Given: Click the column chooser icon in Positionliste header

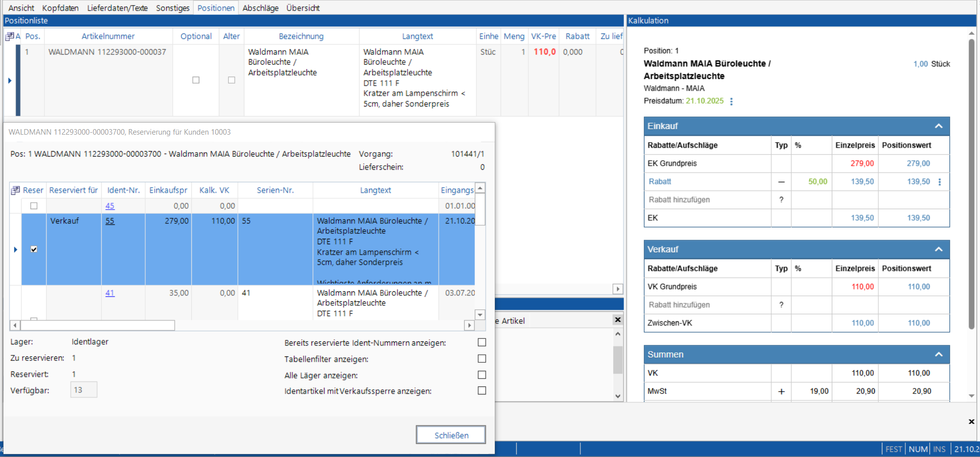Looking at the screenshot, I should [10, 36].
